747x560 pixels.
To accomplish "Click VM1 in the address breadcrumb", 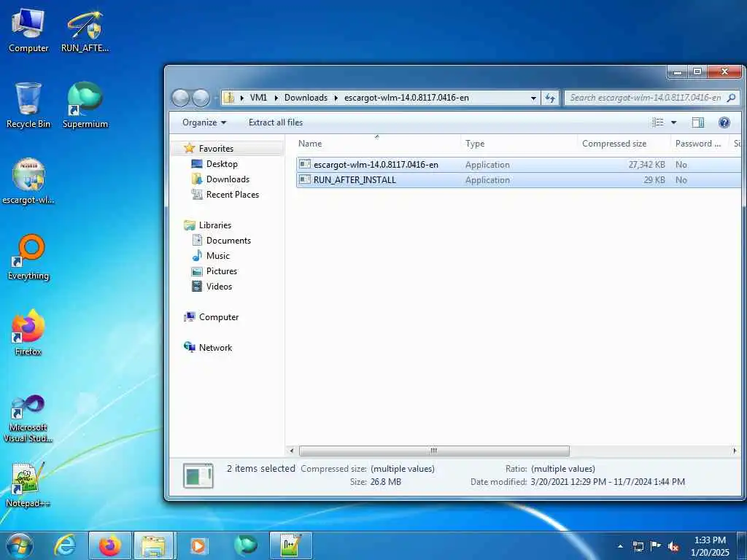I will click(258, 98).
